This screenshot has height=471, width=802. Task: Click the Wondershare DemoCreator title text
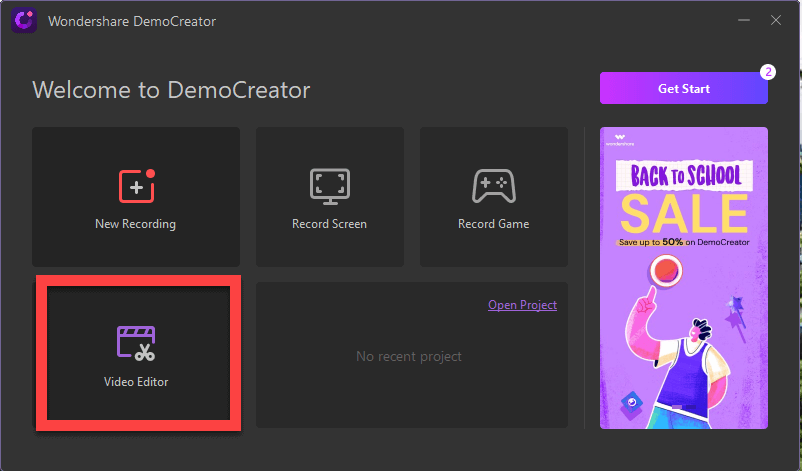tap(132, 21)
